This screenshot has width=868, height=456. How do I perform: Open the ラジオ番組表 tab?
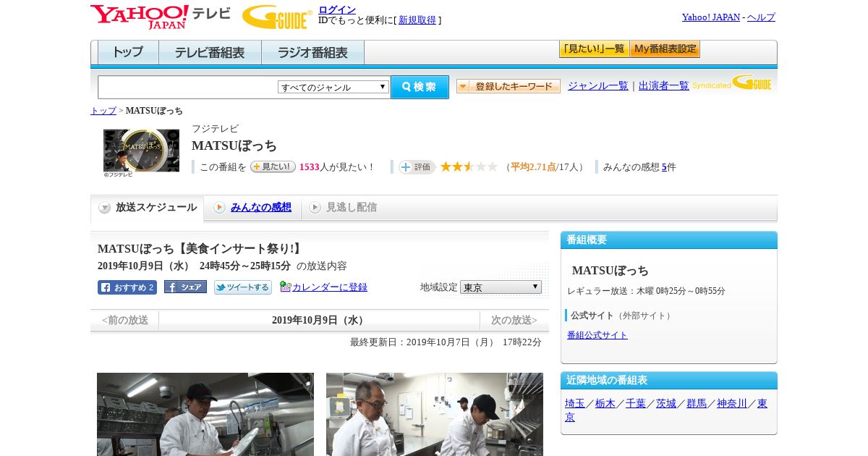pos(312,53)
